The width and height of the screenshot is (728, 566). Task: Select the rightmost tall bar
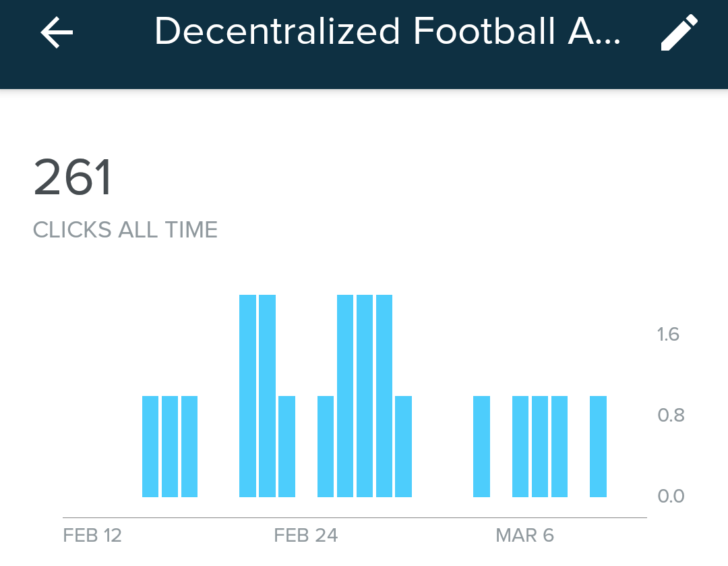[x=384, y=396]
